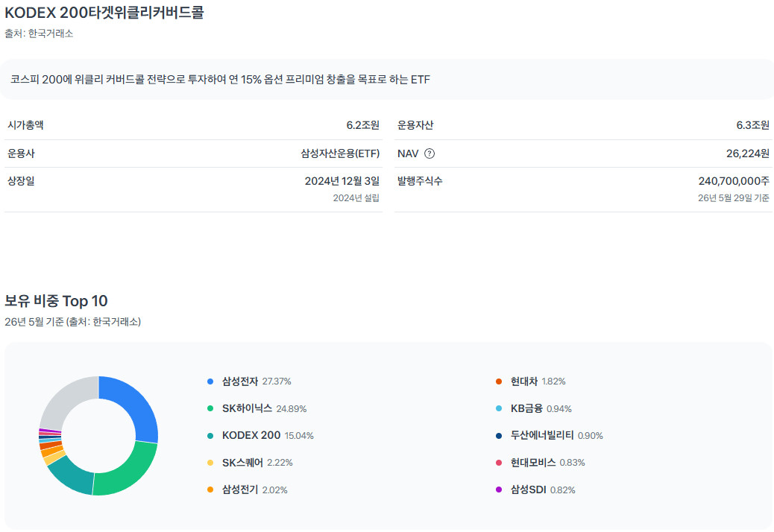Click the 2.02% weight value
This screenshot has height=532, width=774.
pos(274,490)
